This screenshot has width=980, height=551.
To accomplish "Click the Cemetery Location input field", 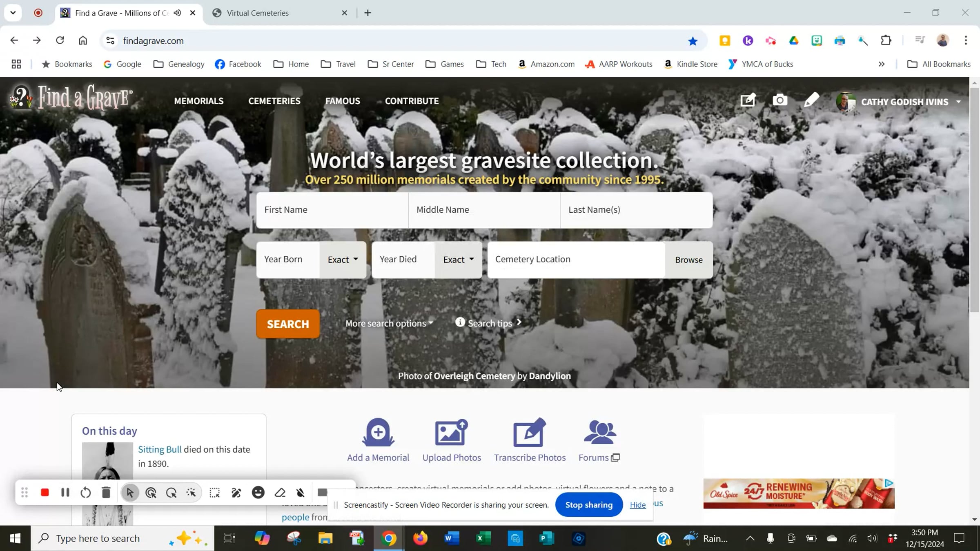I will pyautogui.click(x=576, y=260).
